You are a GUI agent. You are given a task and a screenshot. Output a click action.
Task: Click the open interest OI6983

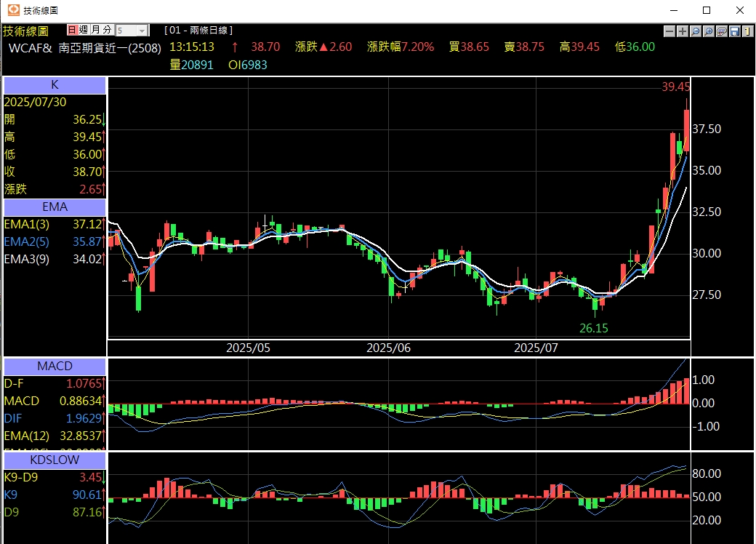[x=248, y=65]
